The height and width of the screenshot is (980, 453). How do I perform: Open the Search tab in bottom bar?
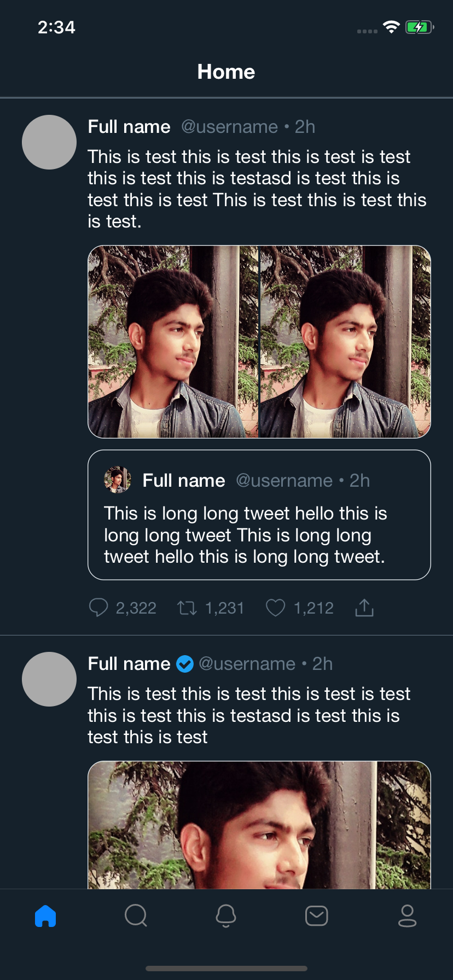click(136, 915)
